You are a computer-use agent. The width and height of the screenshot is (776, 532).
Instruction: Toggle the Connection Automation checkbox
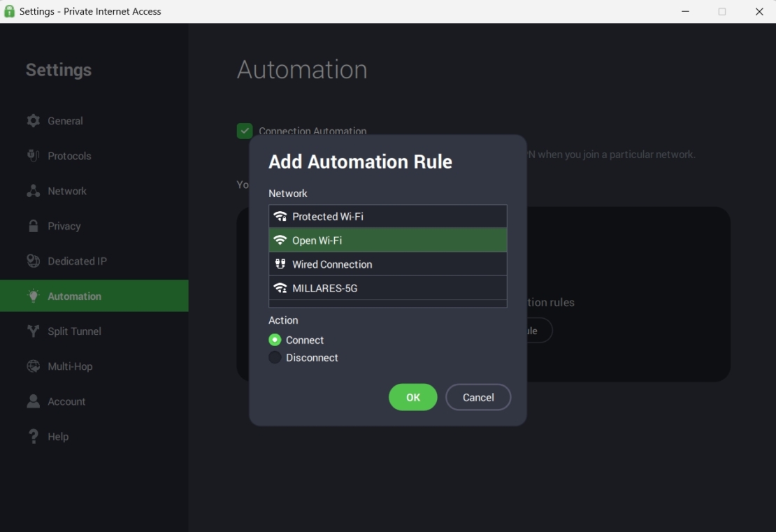(245, 131)
